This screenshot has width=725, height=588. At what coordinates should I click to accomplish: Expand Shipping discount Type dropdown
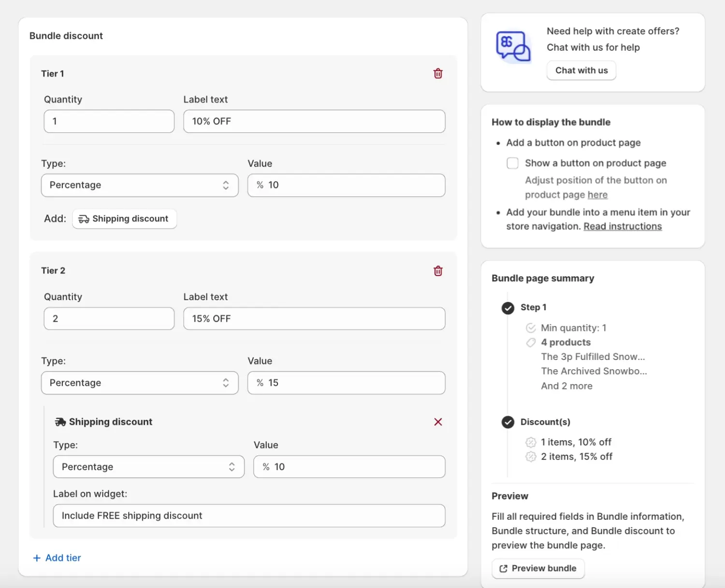[x=148, y=467]
